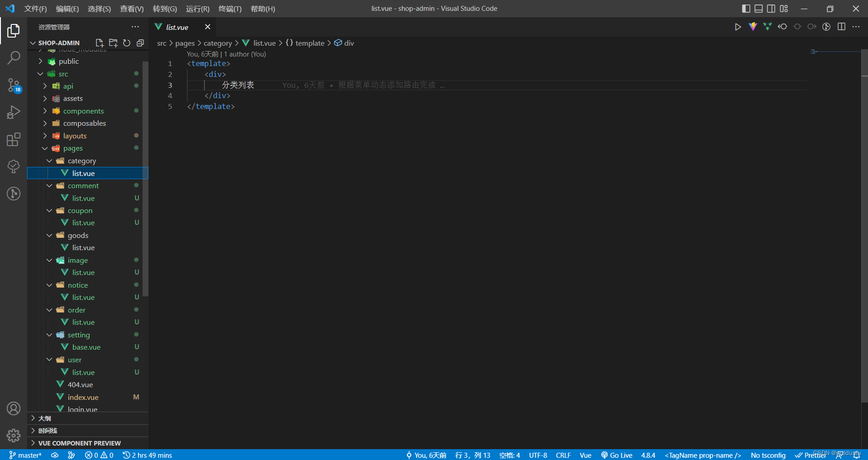Open index.vue in pages folder
The image size is (868, 460).
click(x=83, y=397)
